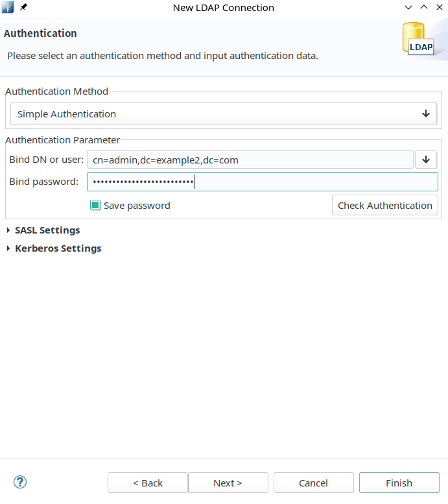Maximize the New LDAP Connection dialog
448x504 pixels.
pyautogui.click(x=424, y=7)
